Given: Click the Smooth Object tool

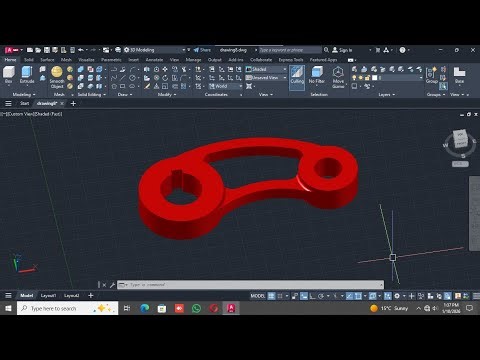Looking at the screenshot, I should (x=57, y=77).
